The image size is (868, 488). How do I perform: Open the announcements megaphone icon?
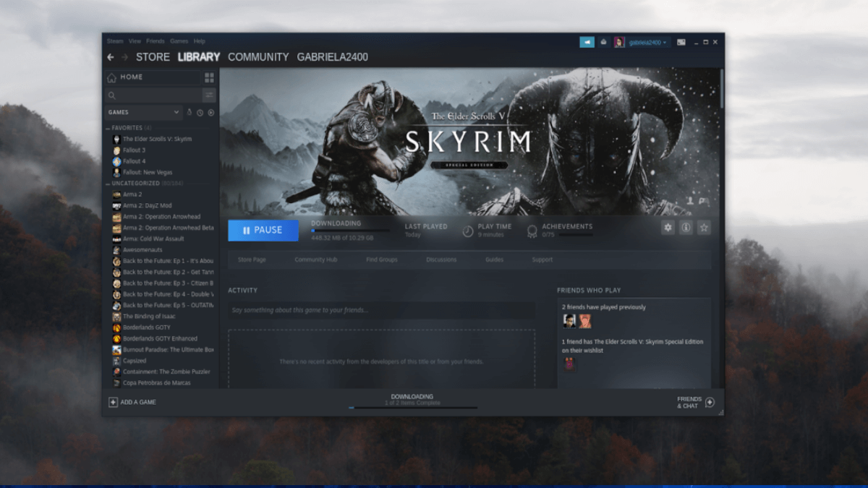point(587,42)
